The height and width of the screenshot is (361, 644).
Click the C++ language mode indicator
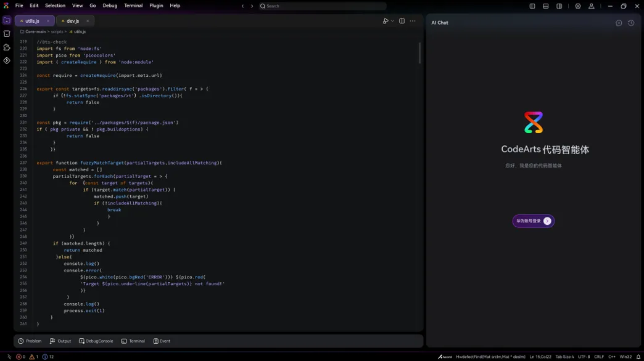tap(611, 357)
